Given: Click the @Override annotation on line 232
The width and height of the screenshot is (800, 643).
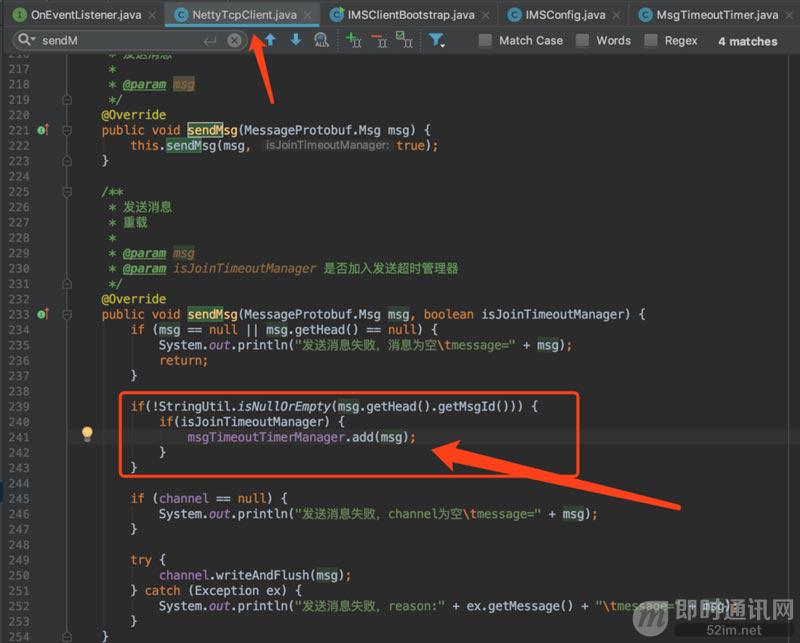Looking at the screenshot, I should tap(134, 299).
